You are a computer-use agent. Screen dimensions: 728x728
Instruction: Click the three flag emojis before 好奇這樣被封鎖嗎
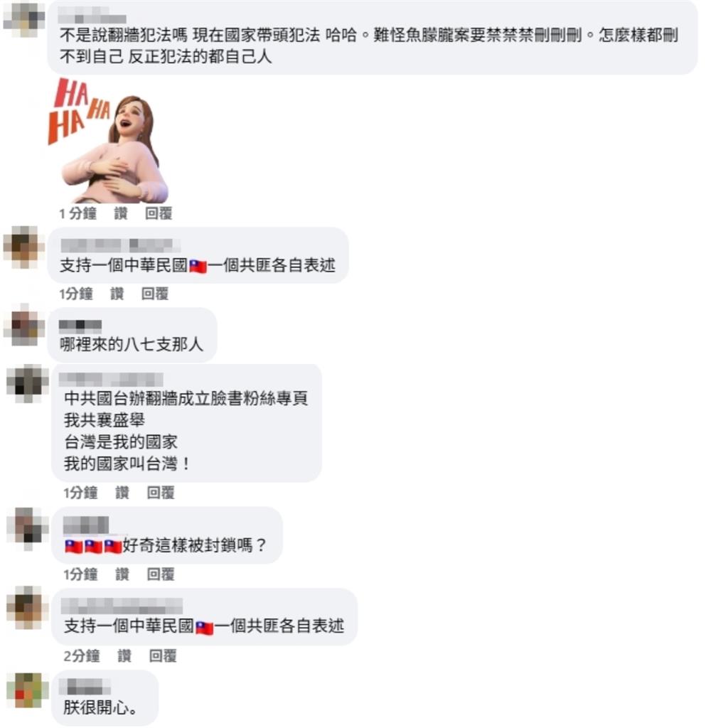click(93, 547)
